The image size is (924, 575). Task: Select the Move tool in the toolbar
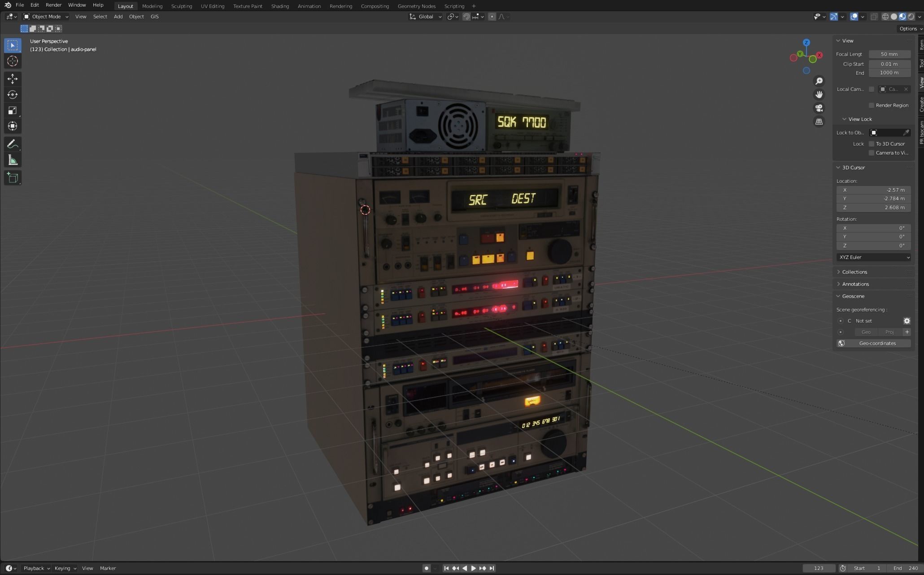pos(13,79)
